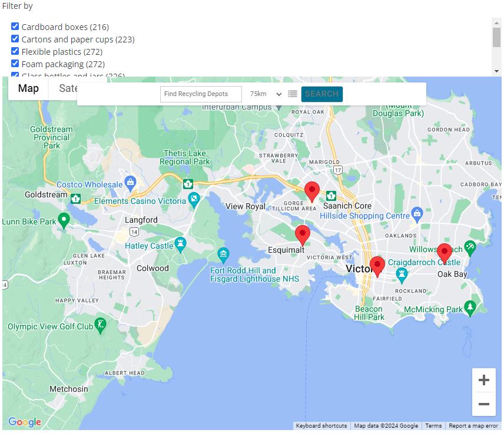Click the Beacon Hill Park label

pos(369,313)
